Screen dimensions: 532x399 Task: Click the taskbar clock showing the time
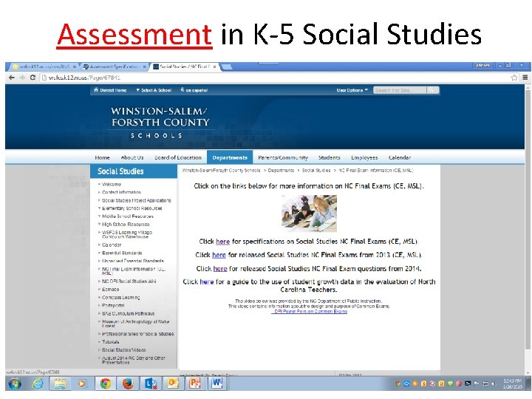click(x=512, y=383)
